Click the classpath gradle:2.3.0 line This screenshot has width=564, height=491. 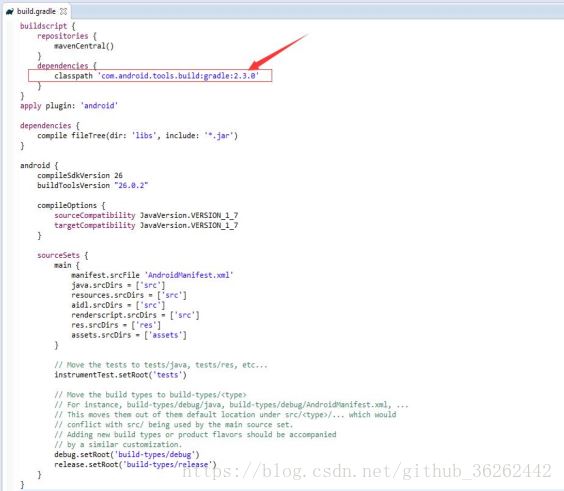tap(156, 76)
